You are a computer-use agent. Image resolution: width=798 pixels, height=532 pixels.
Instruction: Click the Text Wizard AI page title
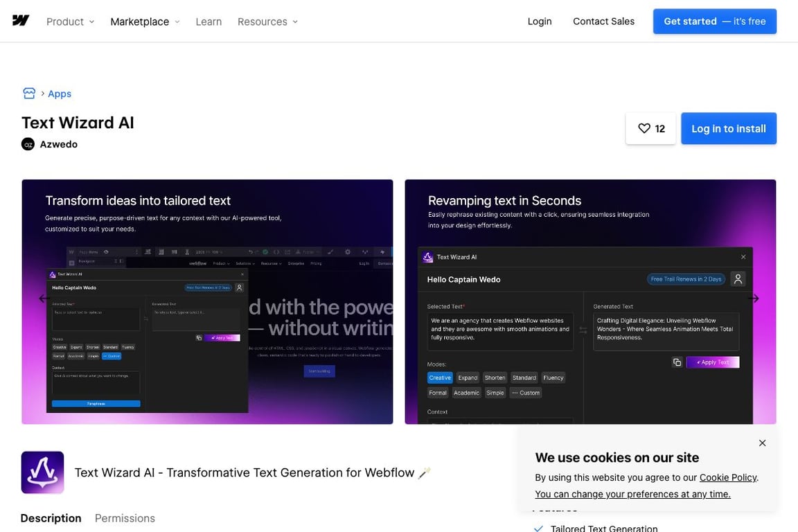(x=78, y=123)
